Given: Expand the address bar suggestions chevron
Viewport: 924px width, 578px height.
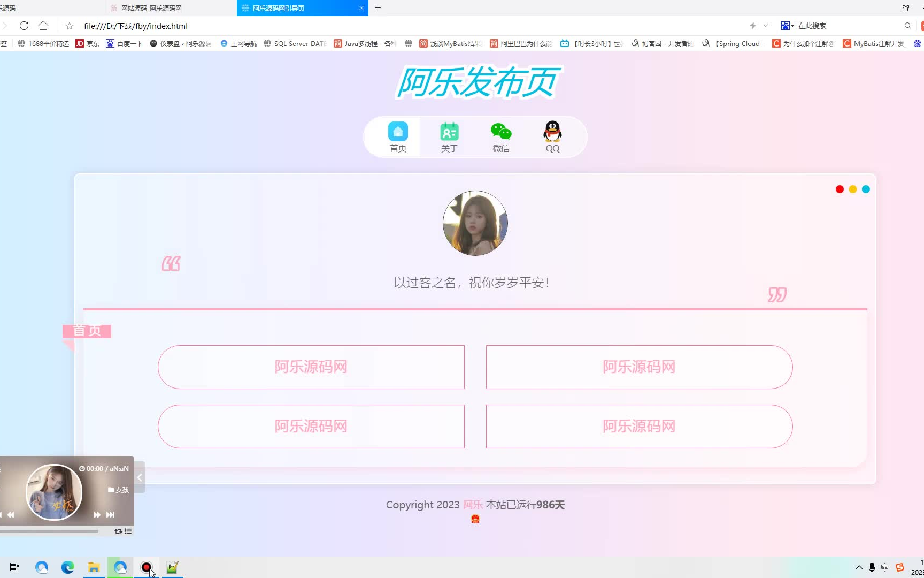Looking at the screenshot, I should point(766,25).
